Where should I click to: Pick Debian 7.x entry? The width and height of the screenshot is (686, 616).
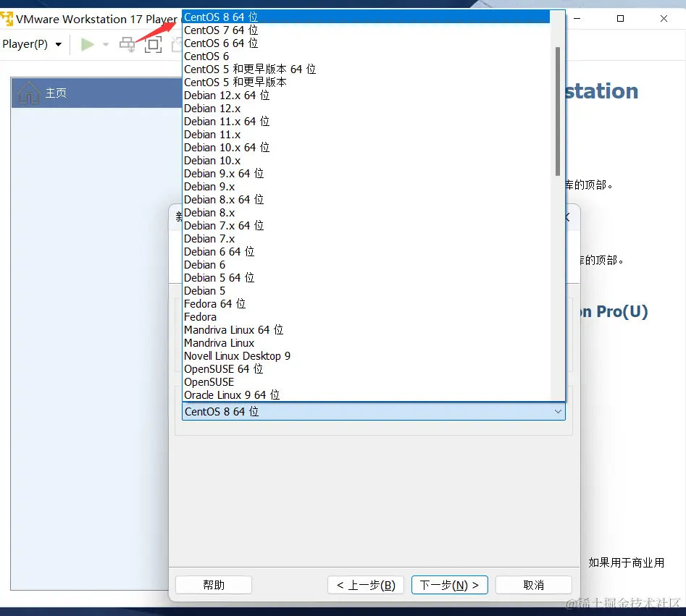(366, 239)
